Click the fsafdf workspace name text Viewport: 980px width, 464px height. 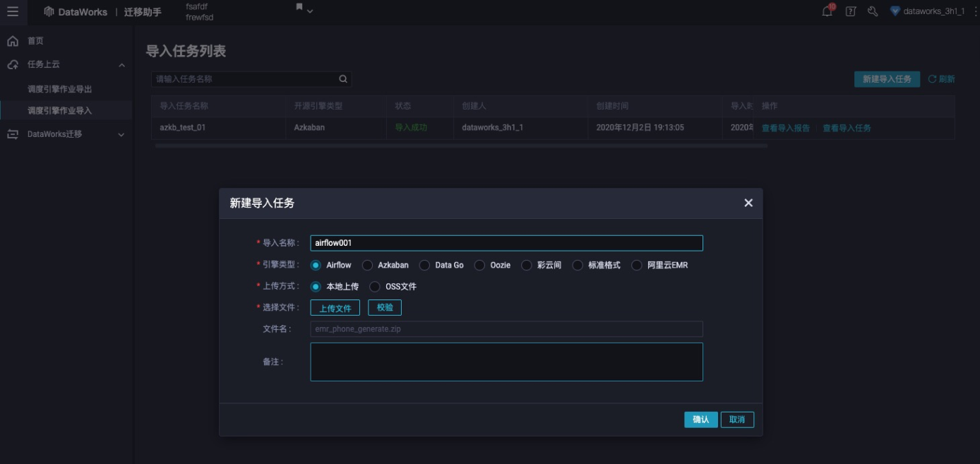coord(196,6)
